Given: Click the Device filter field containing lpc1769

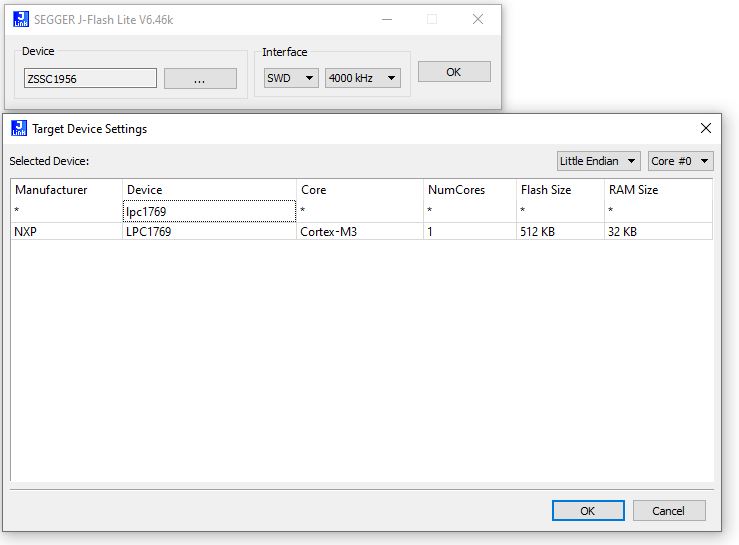Looking at the screenshot, I should click(x=209, y=212).
